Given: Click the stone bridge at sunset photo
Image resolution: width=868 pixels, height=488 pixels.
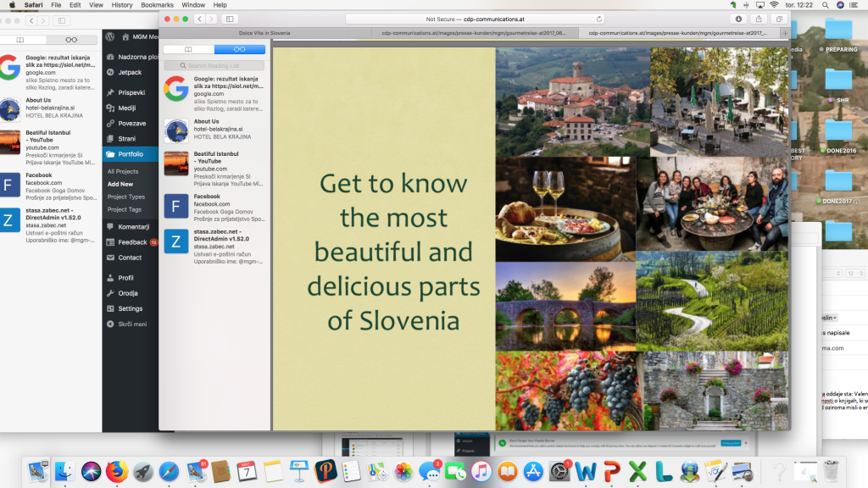Looking at the screenshot, I should (565, 306).
